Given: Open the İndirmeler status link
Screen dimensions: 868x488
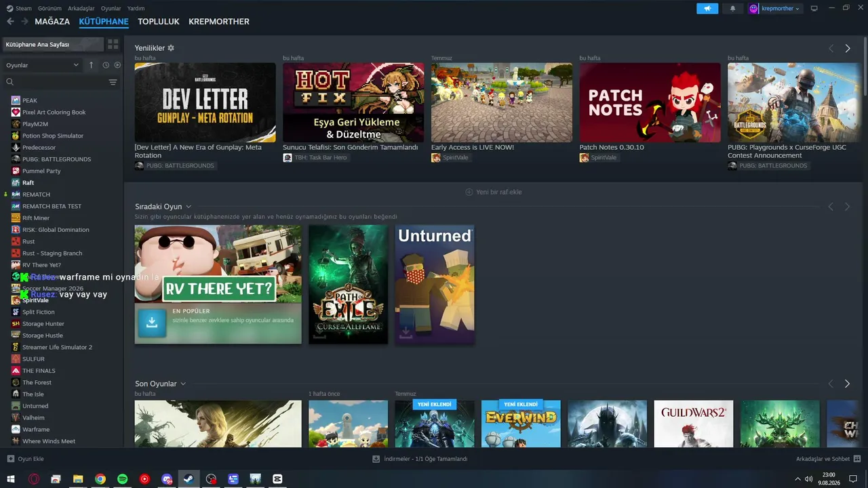Looking at the screenshot, I should (420, 459).
